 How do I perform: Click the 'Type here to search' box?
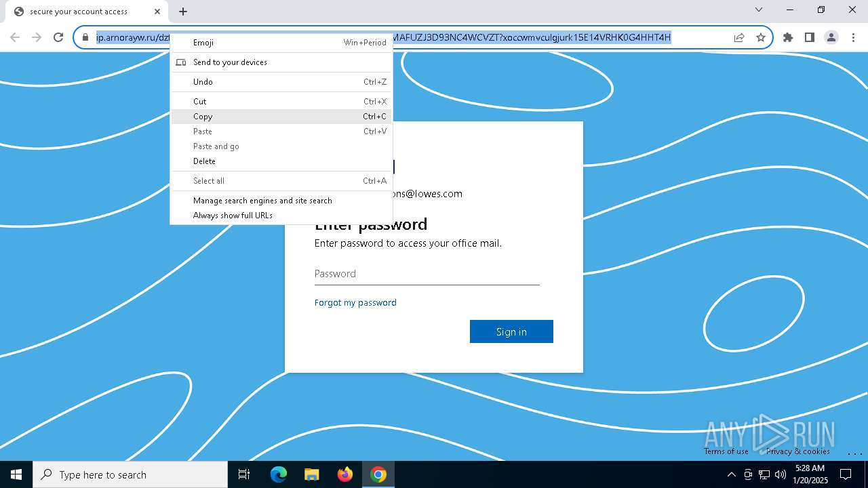tap(130, 474)
